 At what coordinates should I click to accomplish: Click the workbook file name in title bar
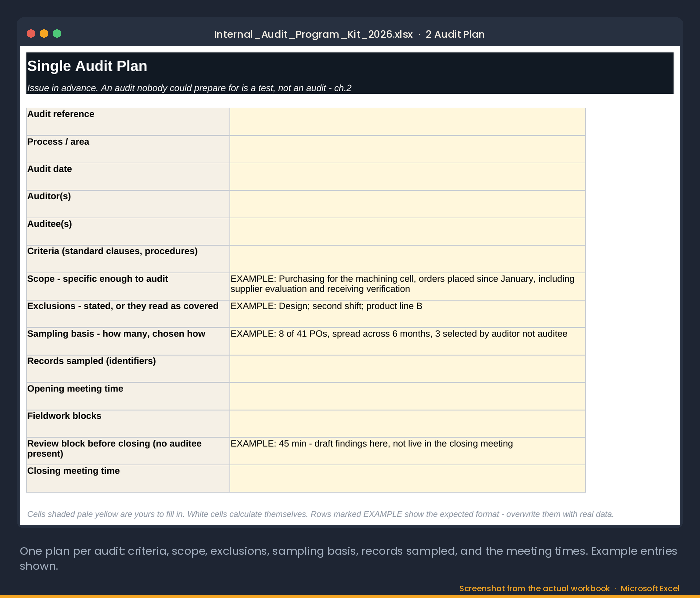[313, 34]
